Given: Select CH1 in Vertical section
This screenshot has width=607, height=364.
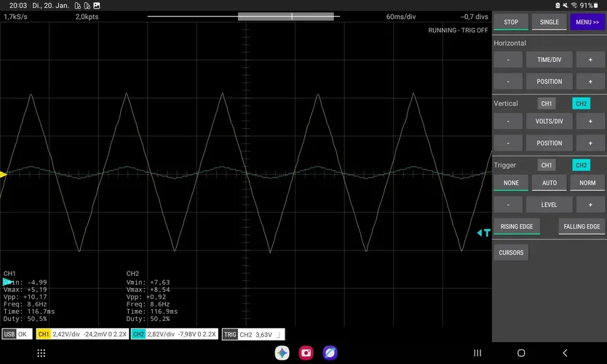Looking at the screenshot, I should (x=546, y=103).
